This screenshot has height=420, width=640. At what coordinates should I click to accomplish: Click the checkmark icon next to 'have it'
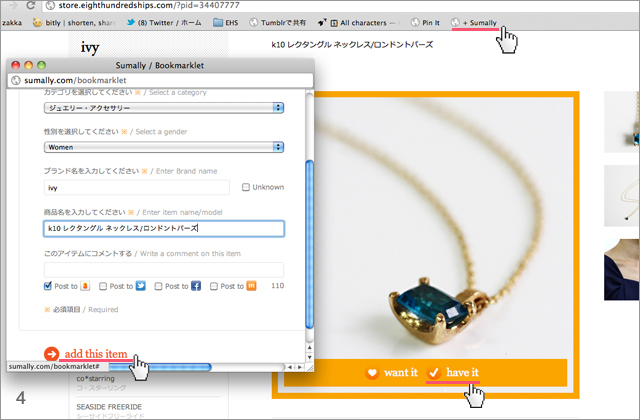pyautogui.click(x=433, y=373)
